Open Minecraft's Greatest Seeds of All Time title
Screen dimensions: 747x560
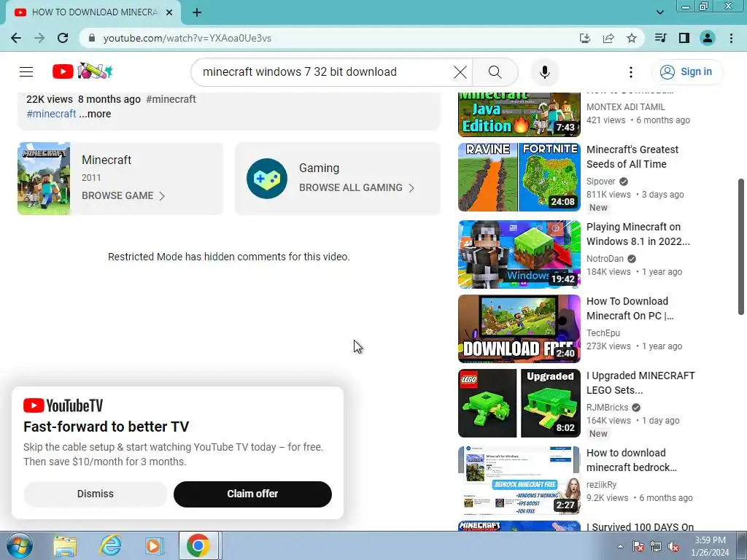click(x=632, y=157)
